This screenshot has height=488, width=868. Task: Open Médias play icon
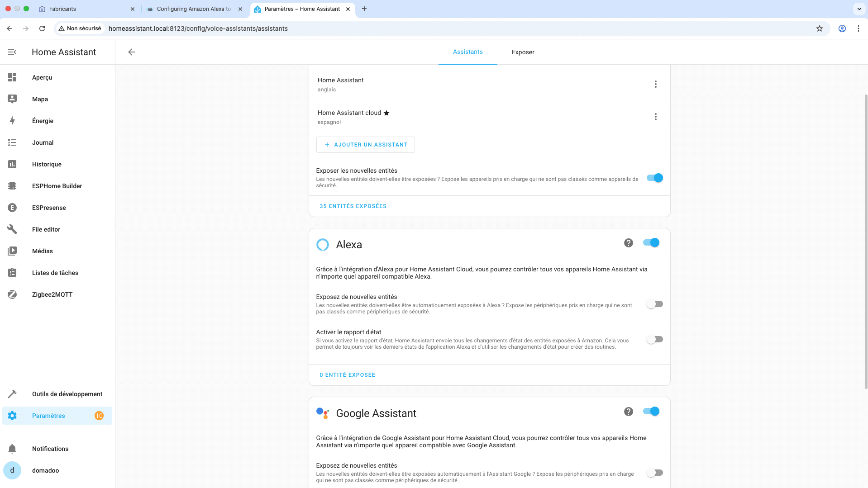pyautogui.click(x=12, y=251)
